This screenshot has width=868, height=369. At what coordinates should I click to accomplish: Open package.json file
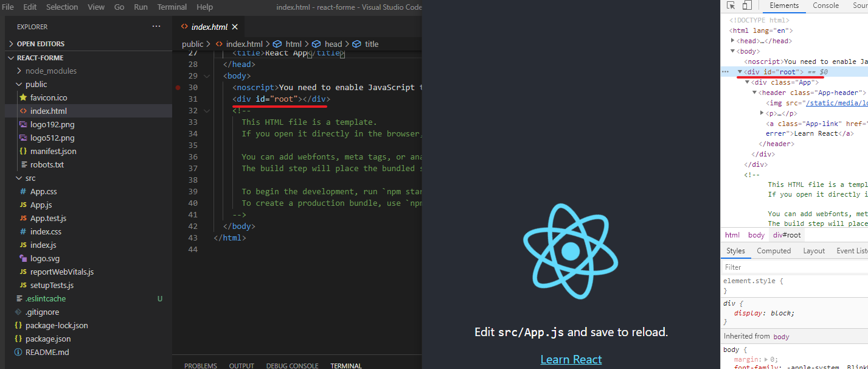tap(48, 339)
